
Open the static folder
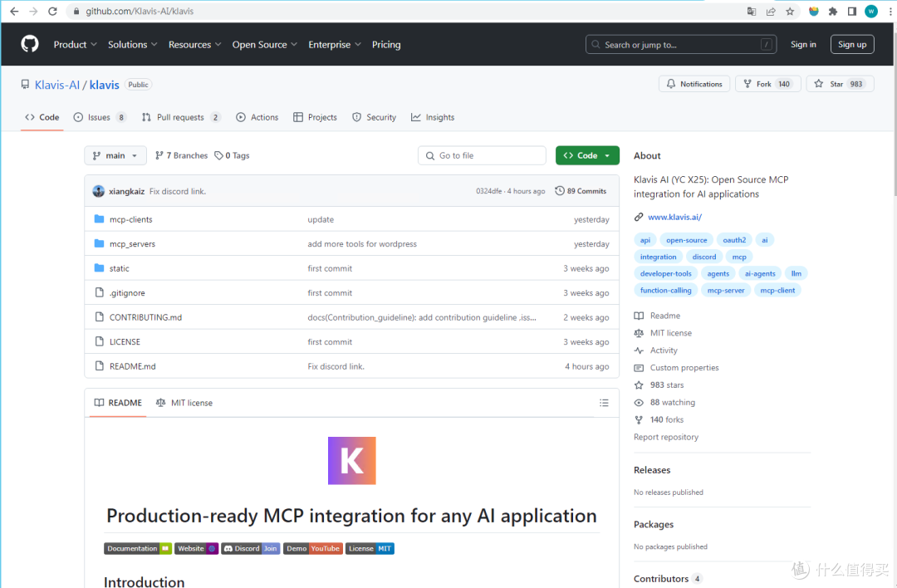pos(119,269)
